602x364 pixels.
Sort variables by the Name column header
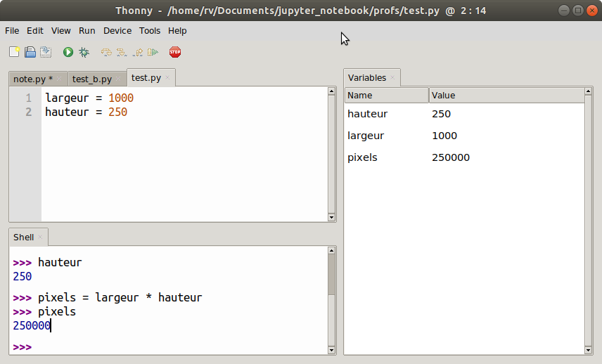[x=387, y=95]
